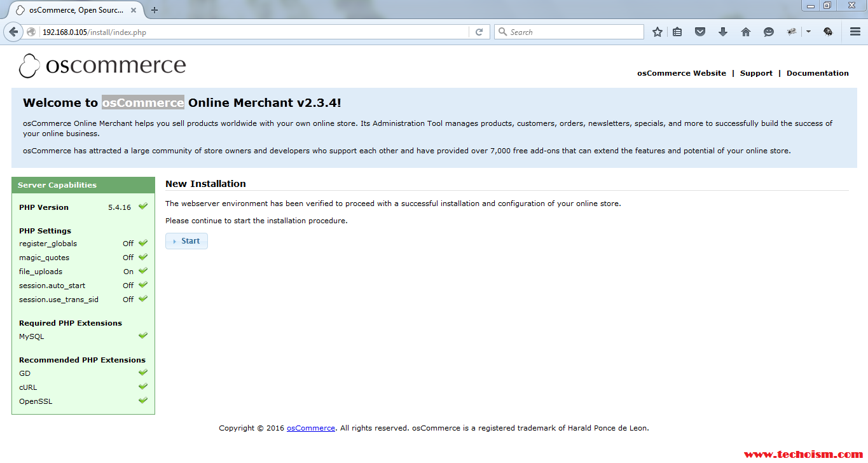The image size is (868, 463).
Task: Open the Downloads arrow icon
Action: click(x=723, y=32)
